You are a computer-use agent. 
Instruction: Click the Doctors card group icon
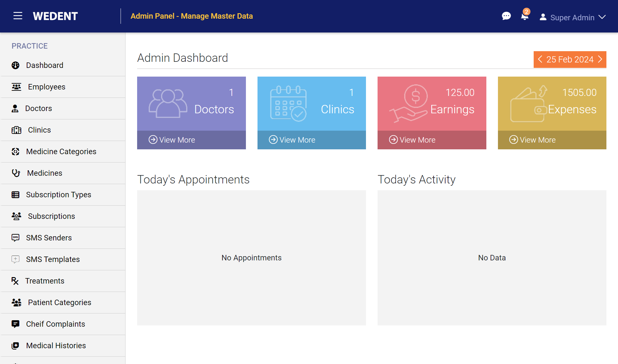click(168, 103)
